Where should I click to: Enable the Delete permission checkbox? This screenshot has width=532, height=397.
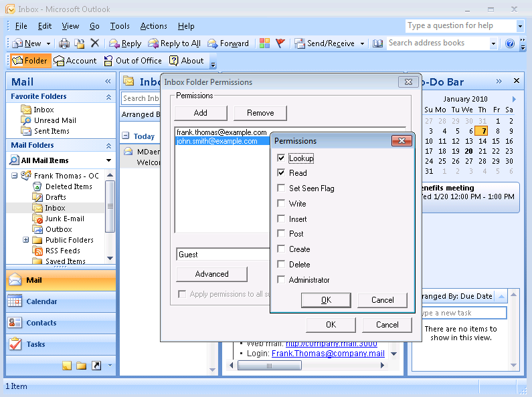pyautogui.click(x=281, y=264)
